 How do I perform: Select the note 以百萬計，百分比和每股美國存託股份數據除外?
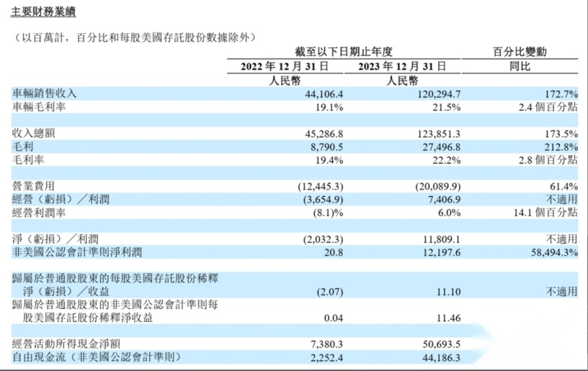(136, 37)
